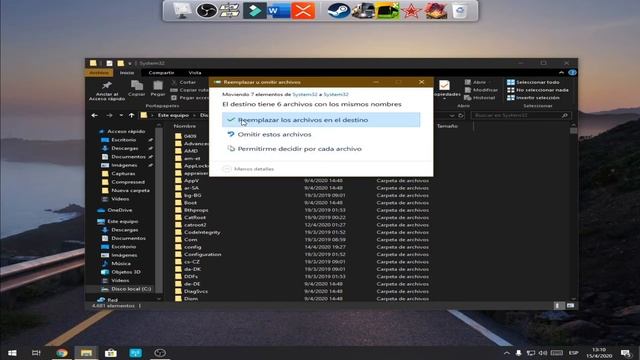Go back with the left arrow
This screenshot has width=640, height=360.
[95, 116]
